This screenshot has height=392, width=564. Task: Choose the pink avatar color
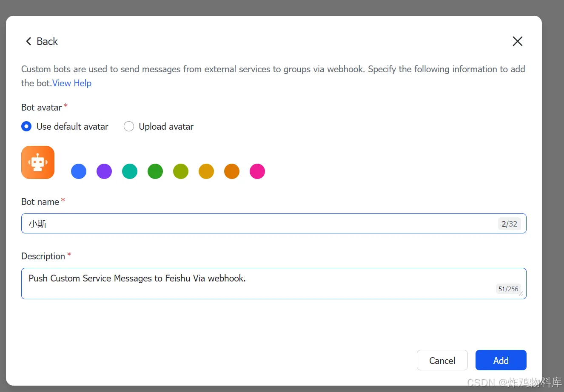click(257, 171)
